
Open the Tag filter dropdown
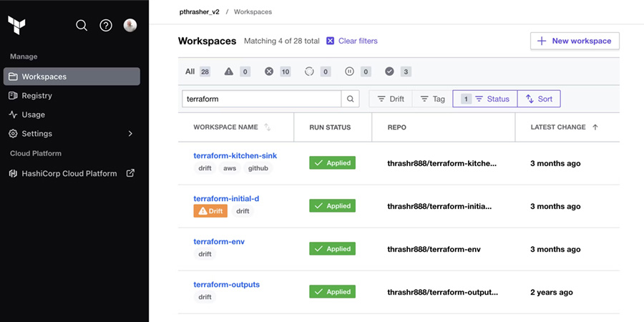[x=432, y=99]
